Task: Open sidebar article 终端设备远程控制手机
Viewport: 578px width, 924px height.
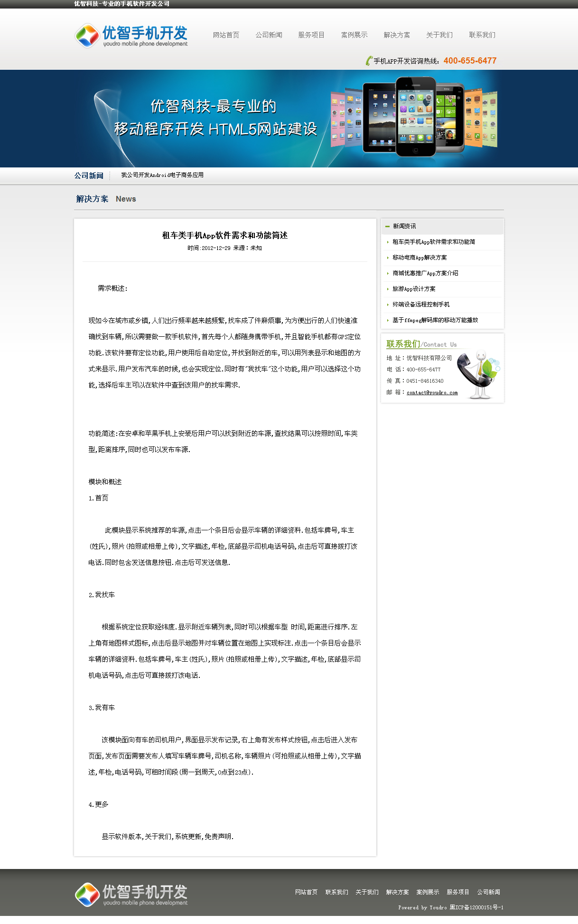Action: pos(421,305)
